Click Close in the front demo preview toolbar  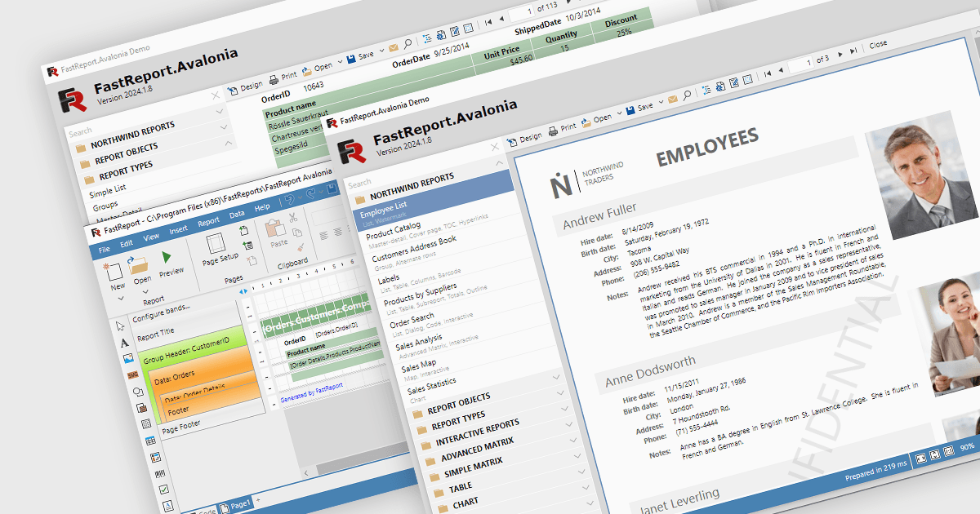click(878, 44)
